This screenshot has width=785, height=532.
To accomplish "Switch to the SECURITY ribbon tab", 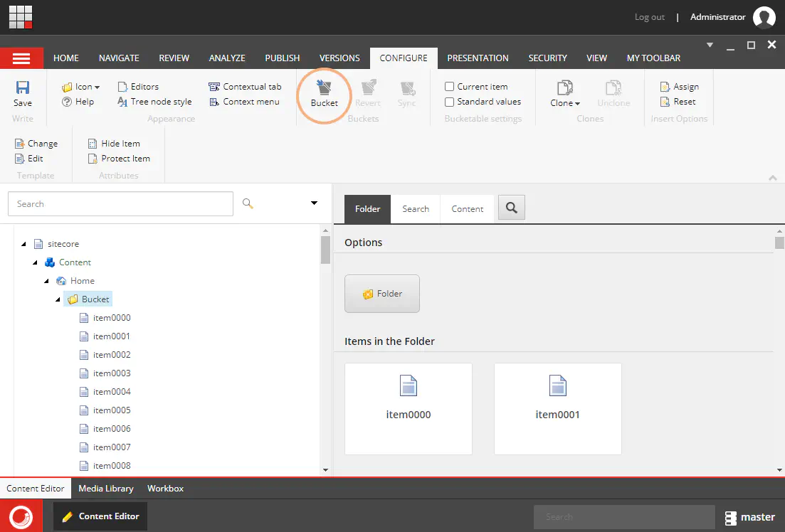I will tap(548, 58).
